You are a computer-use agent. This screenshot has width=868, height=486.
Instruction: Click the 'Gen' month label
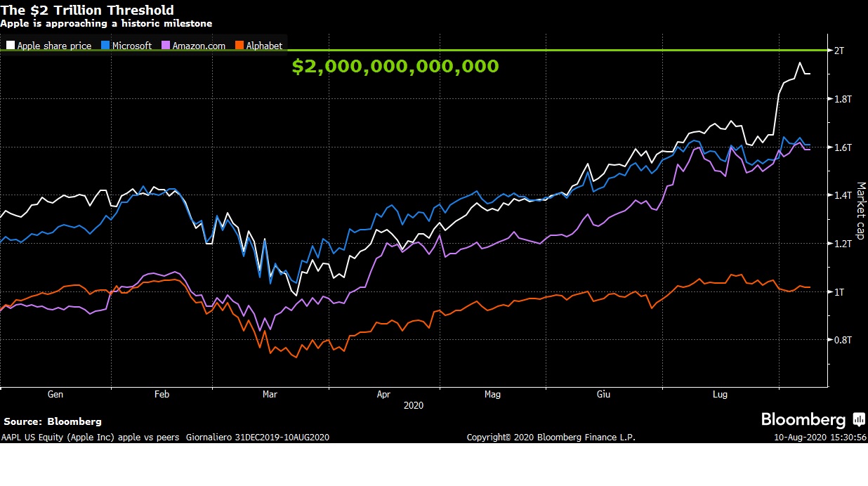coord(55,395)
